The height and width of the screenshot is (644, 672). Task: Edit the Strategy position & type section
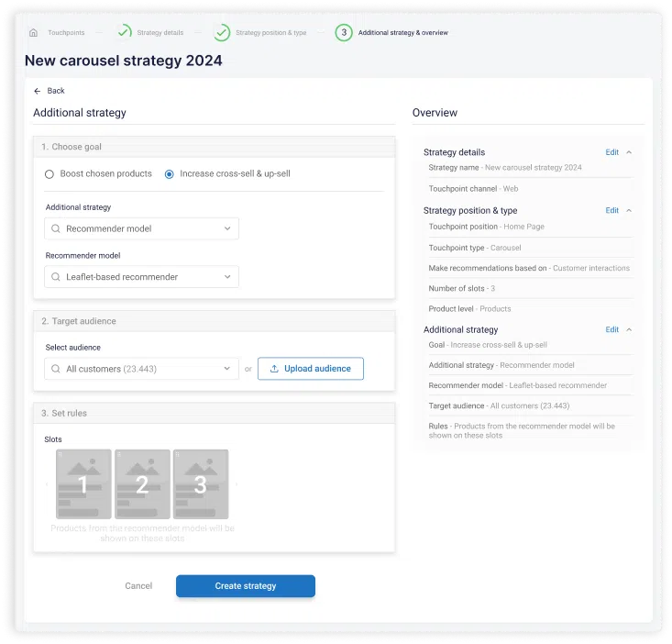click(x=611, y=211)
